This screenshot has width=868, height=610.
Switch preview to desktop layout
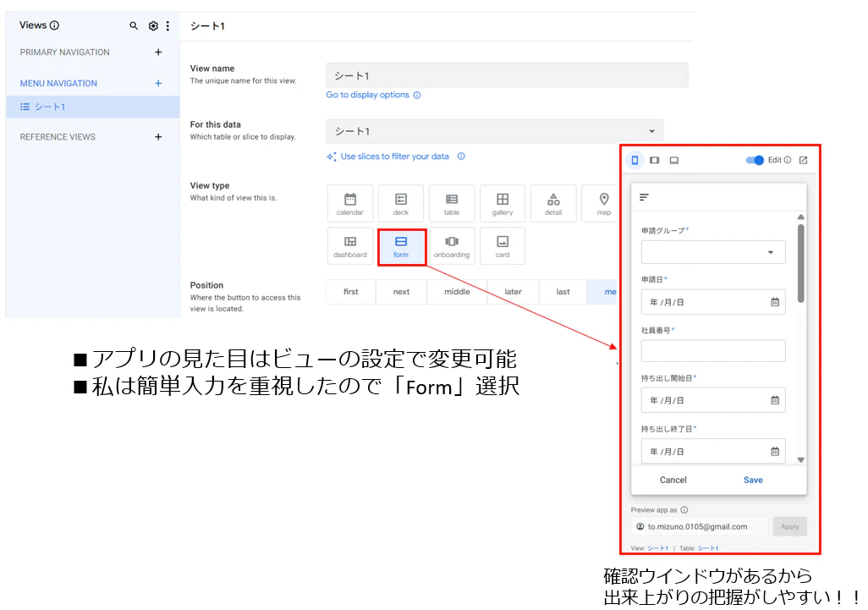click(x=673, y=160)
